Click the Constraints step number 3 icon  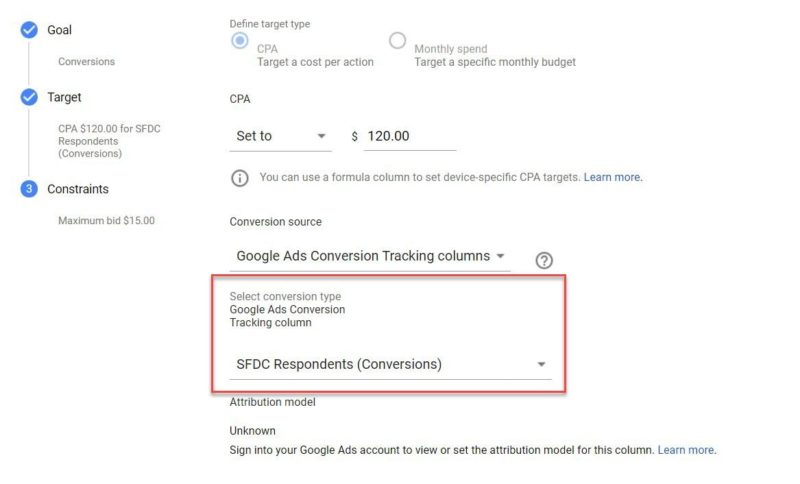pos(29,189)
